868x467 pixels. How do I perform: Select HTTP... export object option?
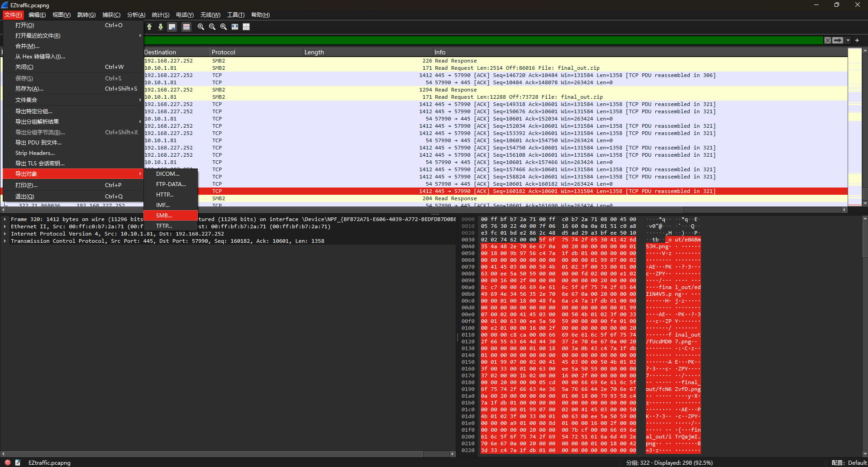(x=171, y=195)
